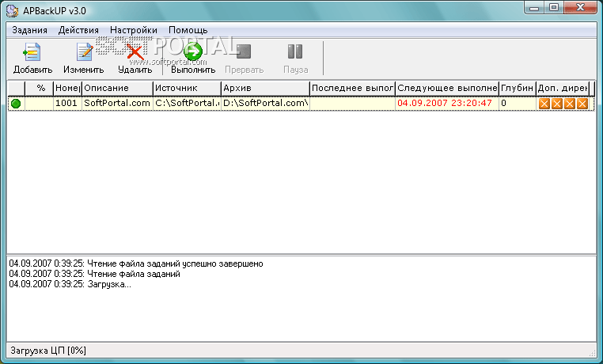The width and height of the screenshot is (603, 364).
Task: Click the Удалить (Delete) task icon
Action: (135, 53)
